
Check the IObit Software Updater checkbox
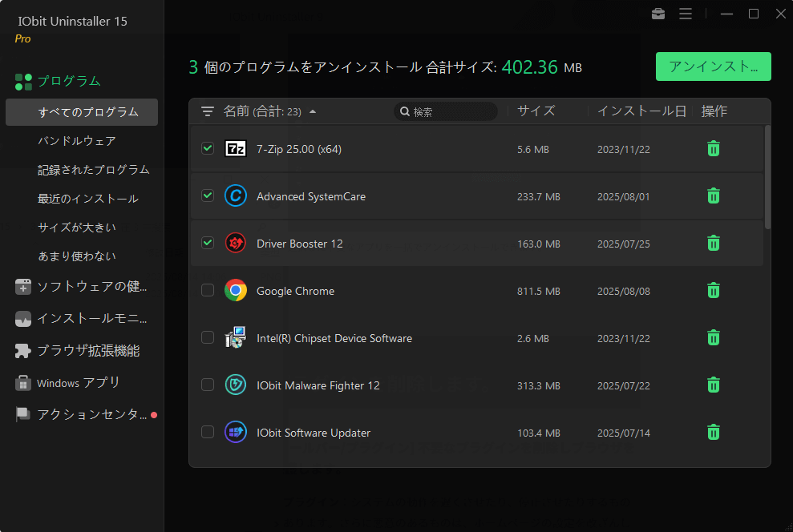(208, 432)
